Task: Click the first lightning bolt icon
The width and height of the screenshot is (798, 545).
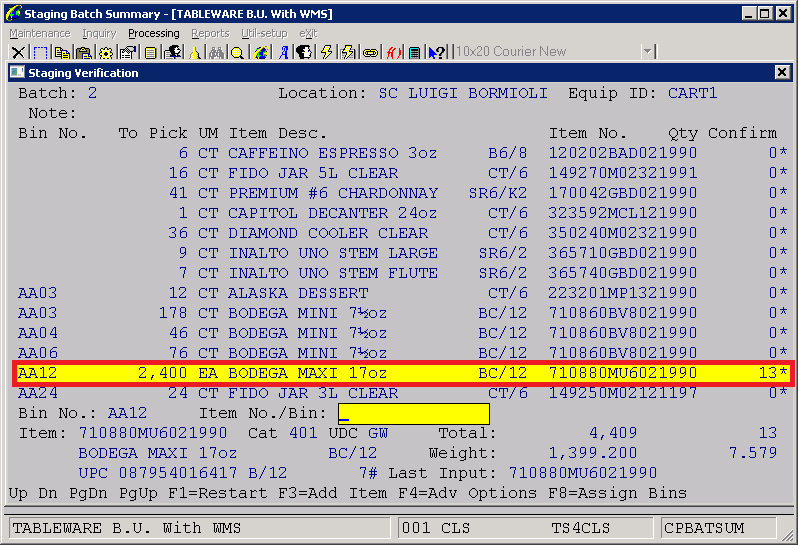Action: (326, 52)
